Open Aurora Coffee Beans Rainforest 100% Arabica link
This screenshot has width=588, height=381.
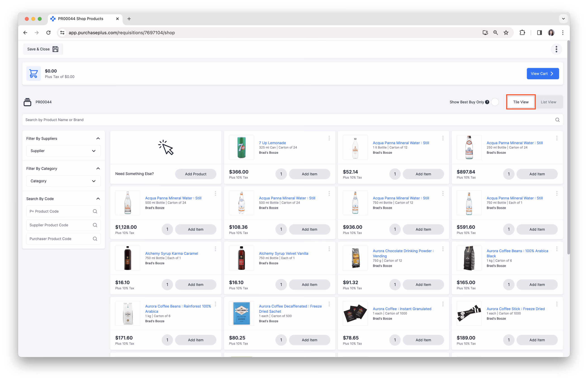(x=178, y=309)
